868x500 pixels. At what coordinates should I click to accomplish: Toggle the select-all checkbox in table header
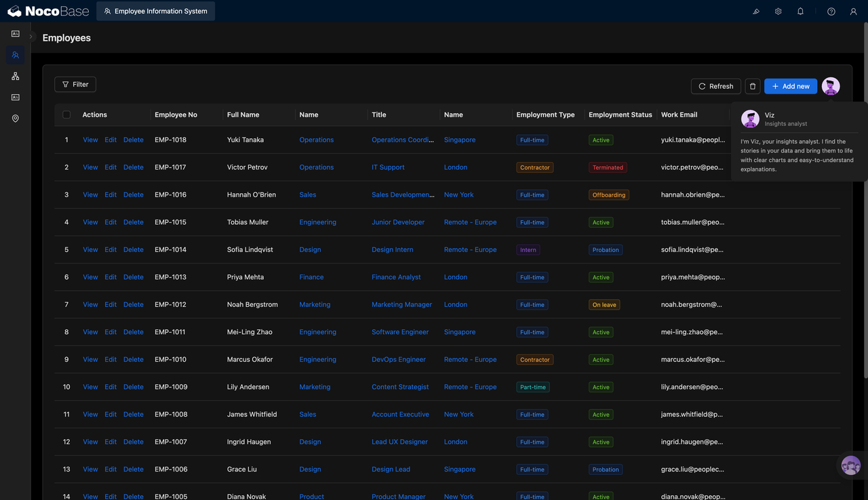pyautogui.click(x=66, y=114)
